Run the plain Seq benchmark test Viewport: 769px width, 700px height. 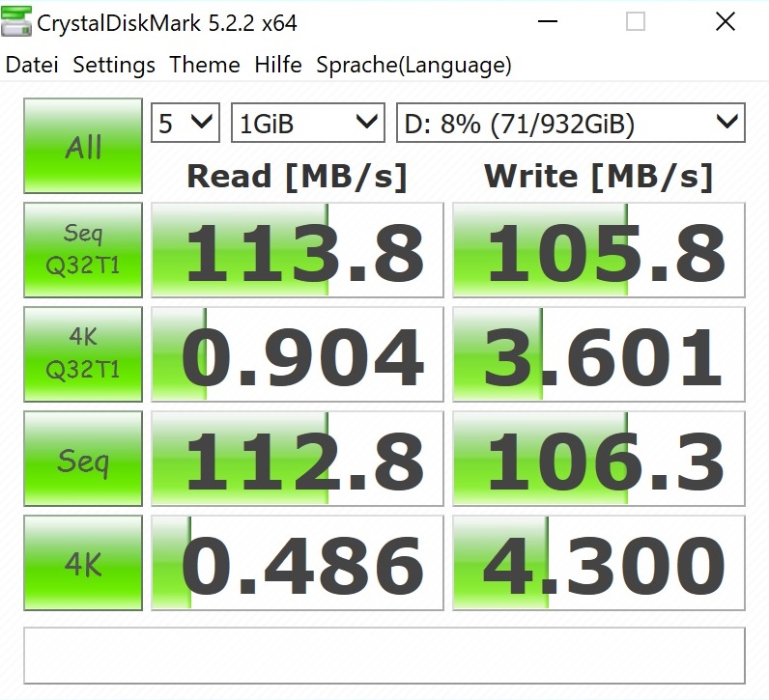point(83,459)
